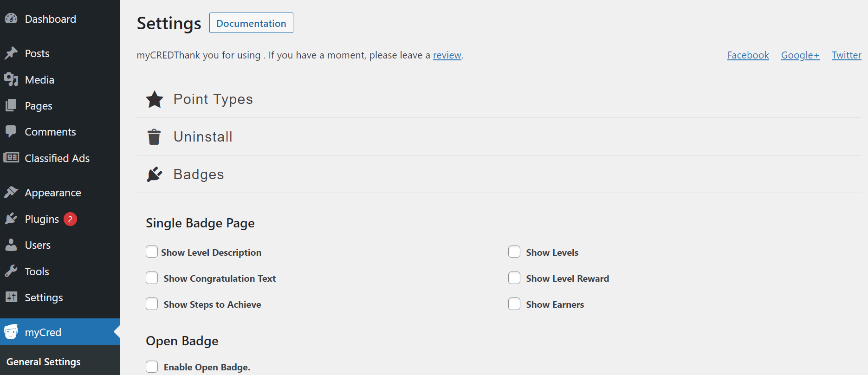The width and height of the screenshot is (868, 375).
Task: Click the Uninstall trash can icon
Action: 155,136
